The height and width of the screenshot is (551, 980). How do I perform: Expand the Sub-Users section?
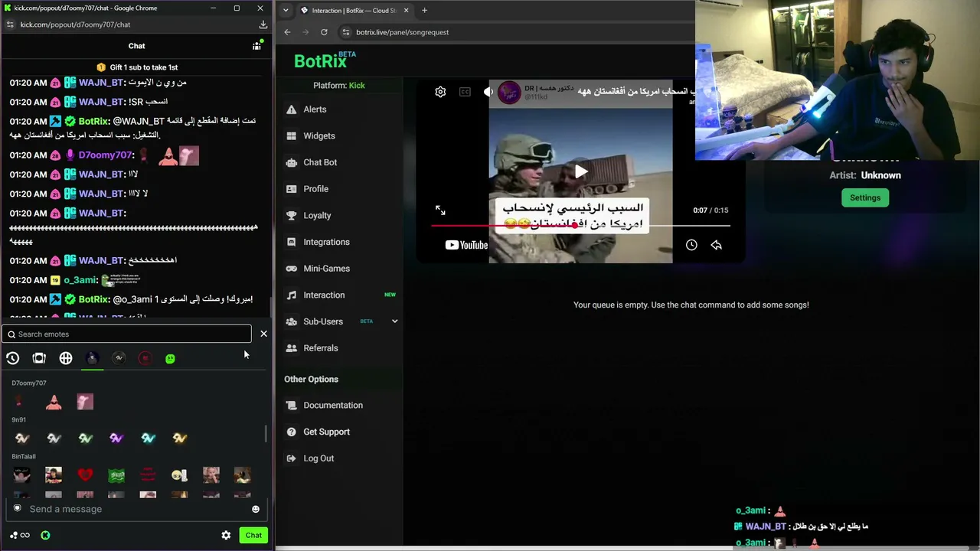(341, 321)
